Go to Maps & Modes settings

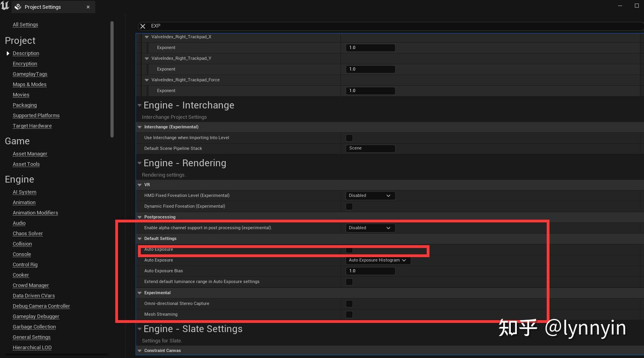coord(30,85)
